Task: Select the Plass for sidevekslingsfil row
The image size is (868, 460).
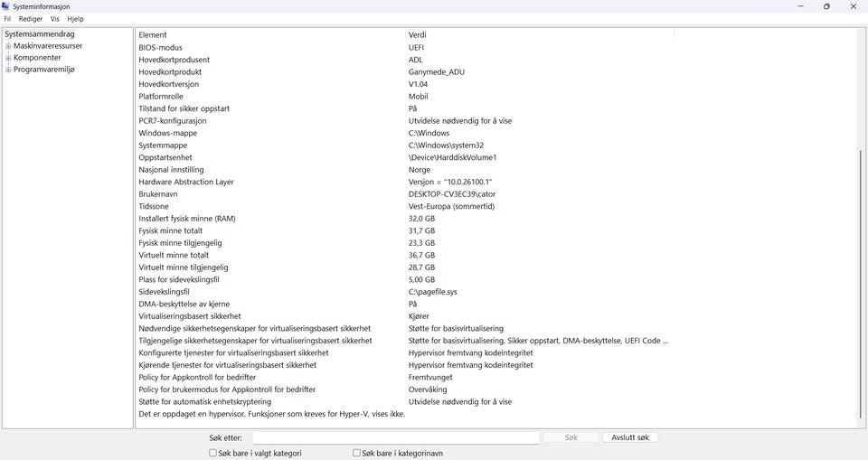Action: tap(403, 279)
